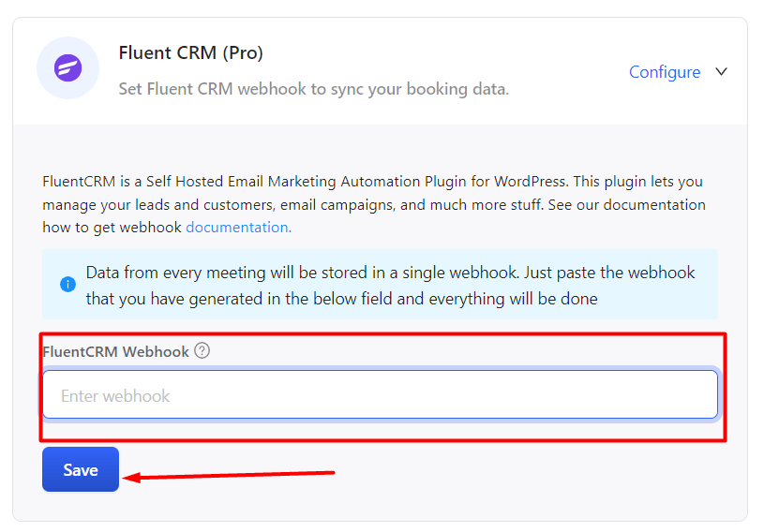
Task: Click the word Configure next to the arrow
Action: [665, 71]
